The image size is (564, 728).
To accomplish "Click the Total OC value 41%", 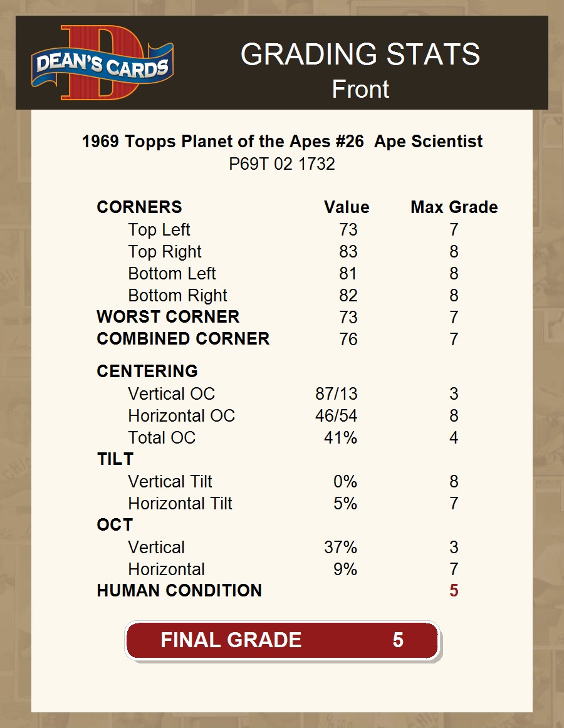I will pos(340,438).
